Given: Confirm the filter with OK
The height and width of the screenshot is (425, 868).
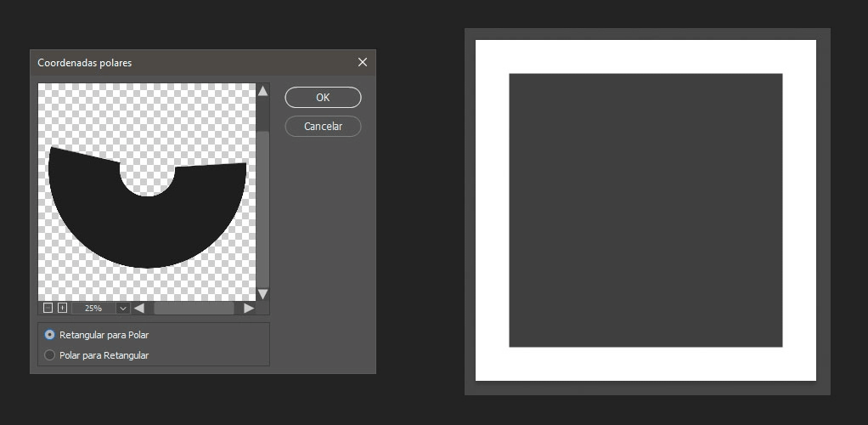Looking at the screenshot, I should [324, 98].
